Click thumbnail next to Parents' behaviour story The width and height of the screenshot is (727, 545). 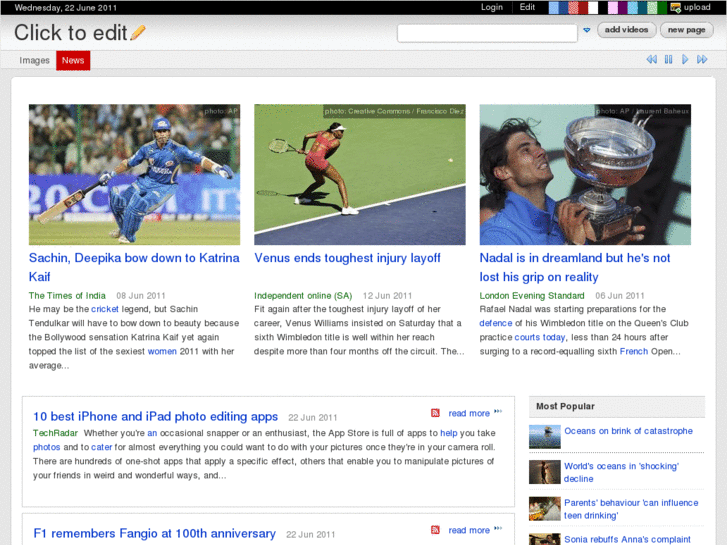click(x=545, y=509)
